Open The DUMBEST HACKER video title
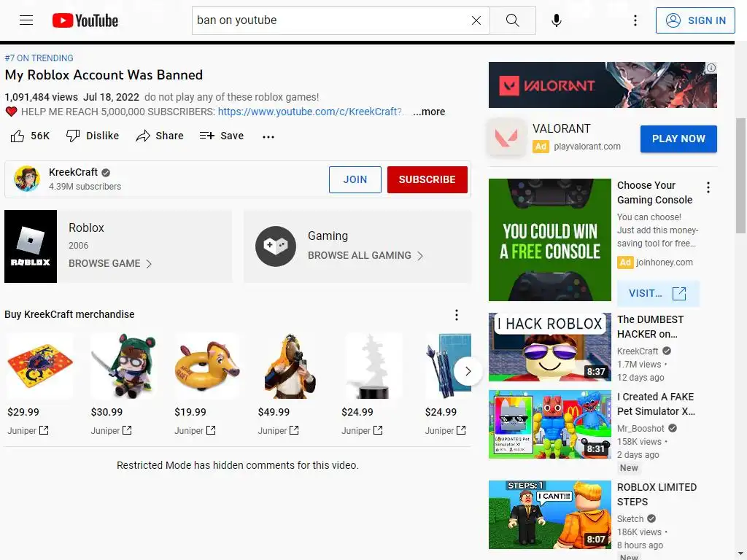 (650, 327)
